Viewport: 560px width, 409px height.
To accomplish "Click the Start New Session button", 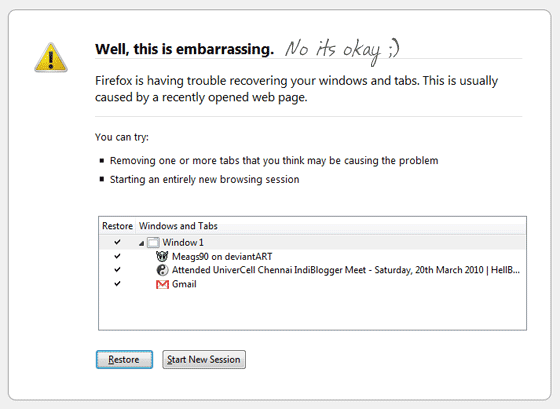I will point(204,359).
